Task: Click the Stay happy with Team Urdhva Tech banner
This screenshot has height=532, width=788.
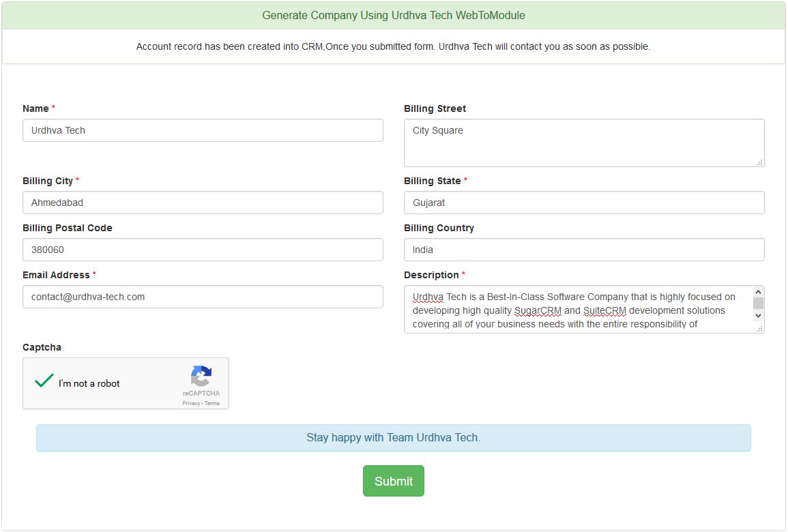Action: tap(394, 438)
